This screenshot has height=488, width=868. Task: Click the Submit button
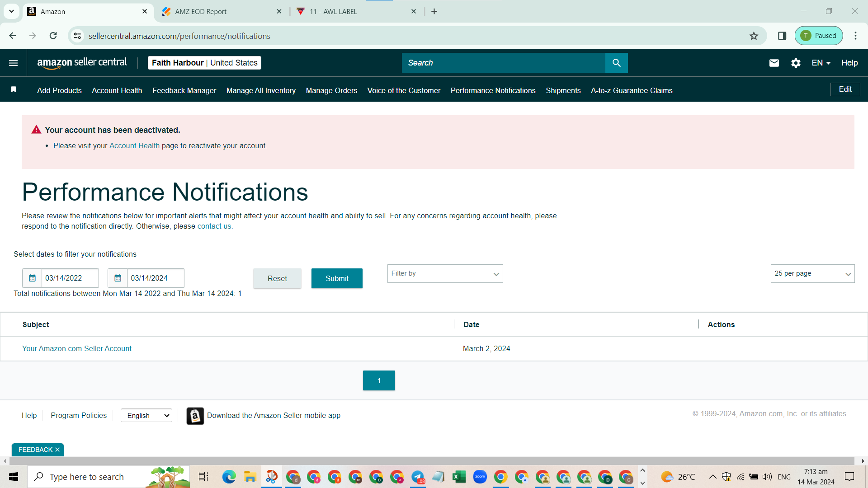point(337,278)
